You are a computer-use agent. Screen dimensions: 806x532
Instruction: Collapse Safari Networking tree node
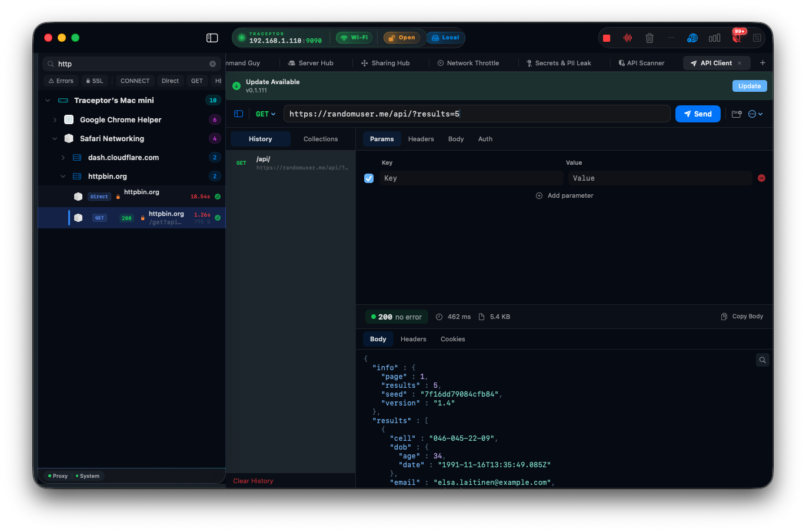click(55, 139)
